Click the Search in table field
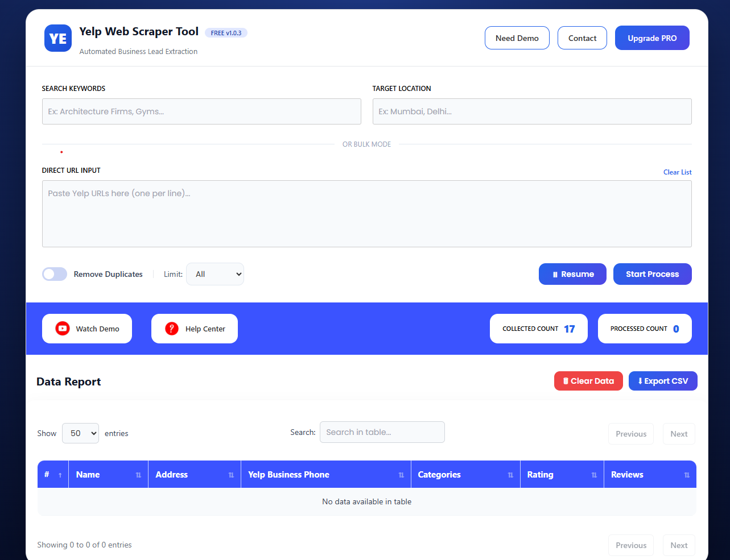Viewport: 730px width, 560px height. point(382,432)
